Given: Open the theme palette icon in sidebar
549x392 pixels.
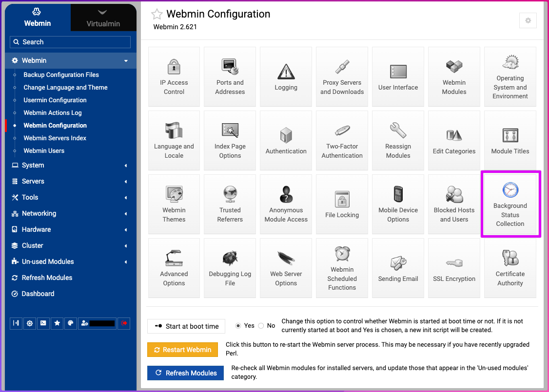Looking at the screenshot, I should [71, 323].
